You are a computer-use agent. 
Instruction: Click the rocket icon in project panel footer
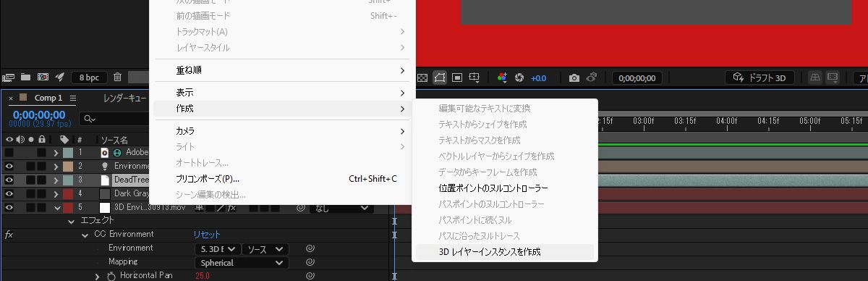tap(60, 77)
